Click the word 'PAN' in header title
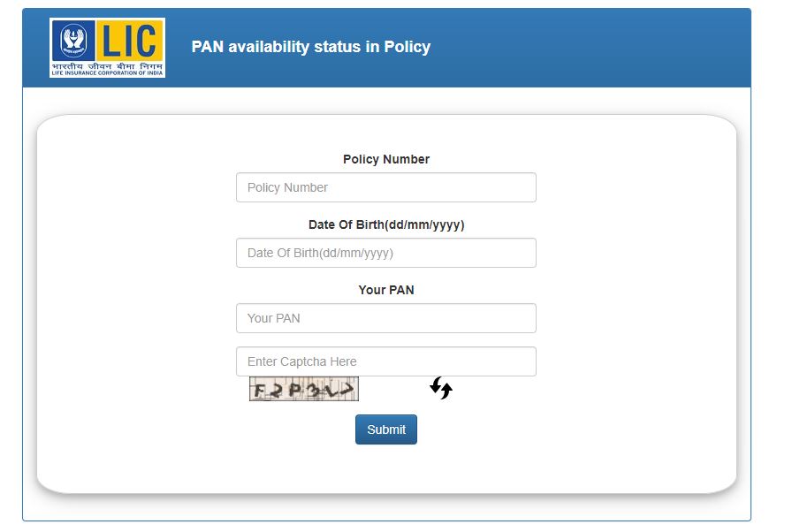This screenshot has height=532, width=800. pyautogui.click(x=208, y=47)
